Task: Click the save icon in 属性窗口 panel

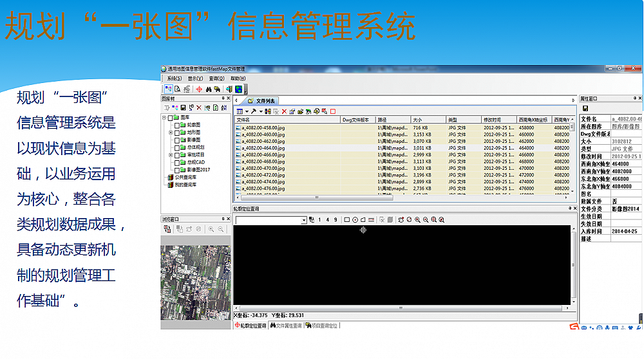Action: 585,109
